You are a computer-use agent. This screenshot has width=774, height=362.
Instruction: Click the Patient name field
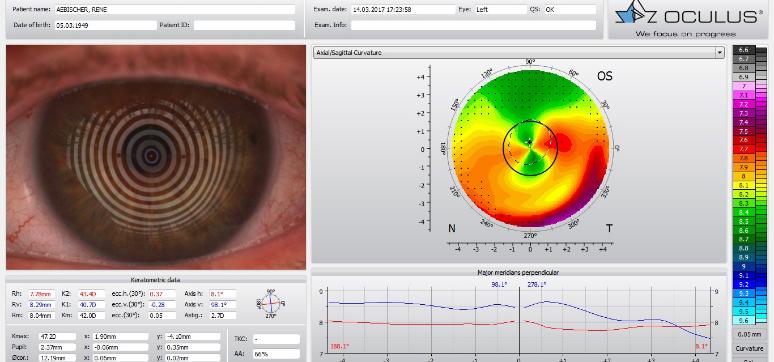click(175, 10)
